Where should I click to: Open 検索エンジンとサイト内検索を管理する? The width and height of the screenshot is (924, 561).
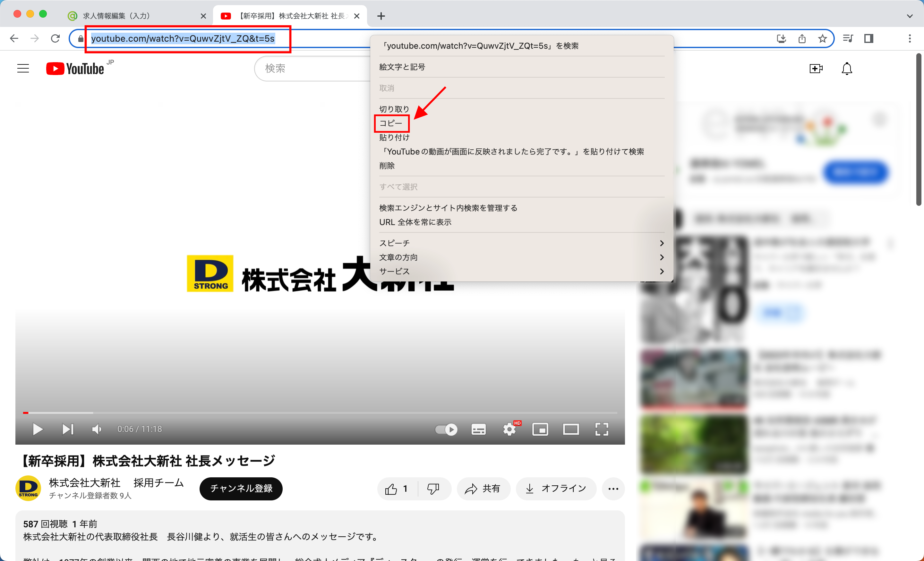[x=448, y=208]
